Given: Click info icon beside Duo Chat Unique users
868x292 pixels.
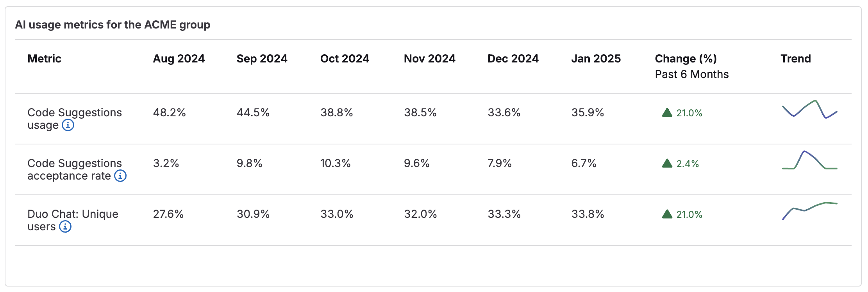Looking at the screenshot, I should pos(65,227).
